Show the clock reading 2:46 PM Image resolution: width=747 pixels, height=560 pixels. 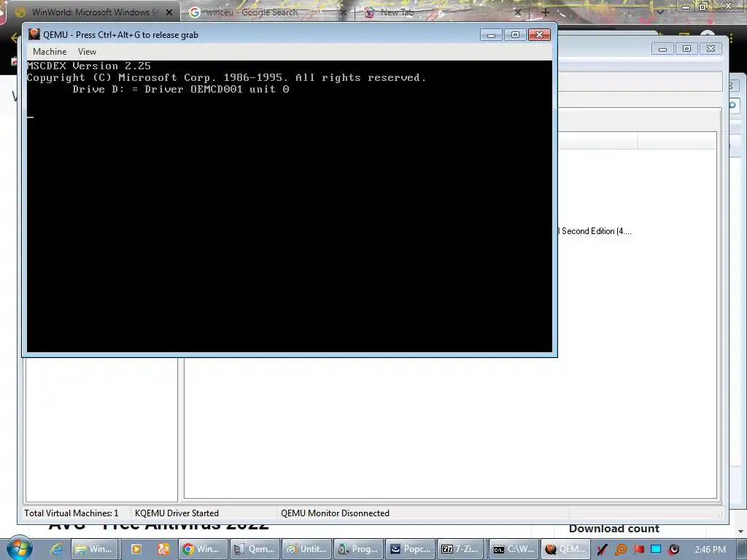tap(711, 550)
